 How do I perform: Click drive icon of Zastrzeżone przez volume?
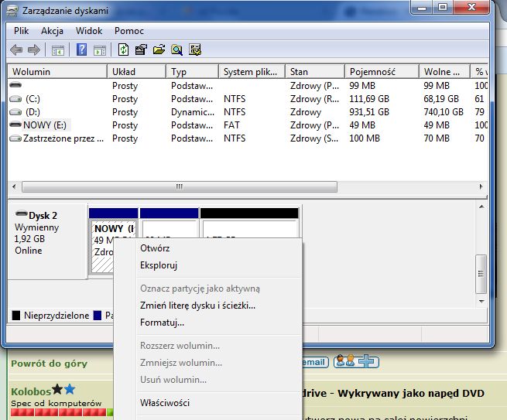15,138
